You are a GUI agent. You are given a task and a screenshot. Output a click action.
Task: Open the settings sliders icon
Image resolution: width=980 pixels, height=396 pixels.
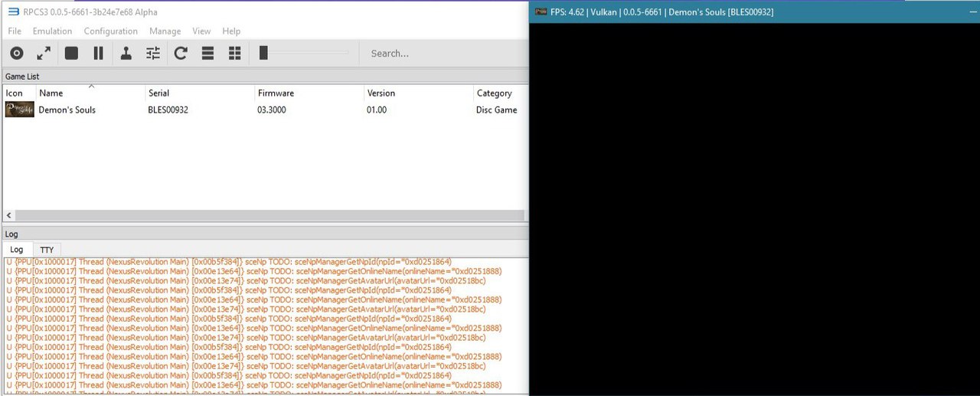(x=153, y=53)
